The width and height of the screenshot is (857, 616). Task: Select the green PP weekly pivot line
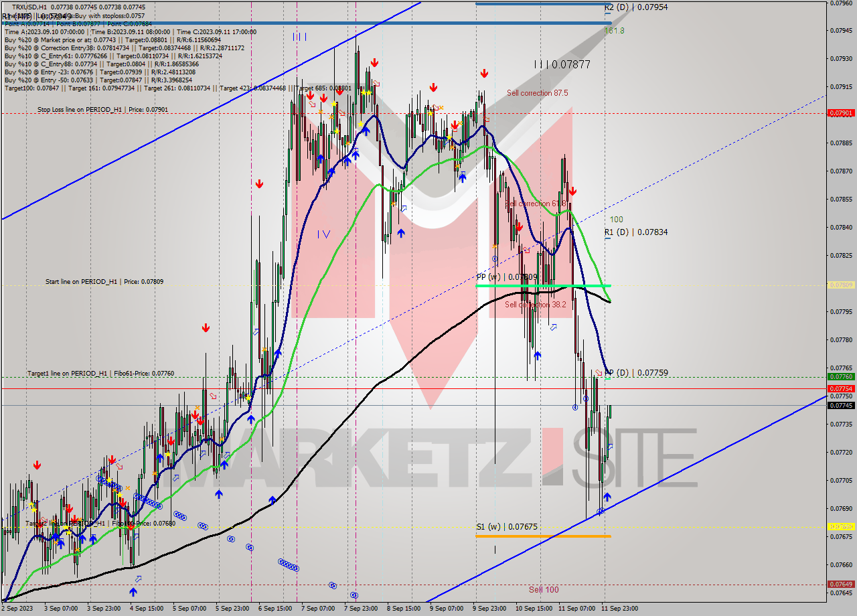pyautogui.click(x=543, y=286)
